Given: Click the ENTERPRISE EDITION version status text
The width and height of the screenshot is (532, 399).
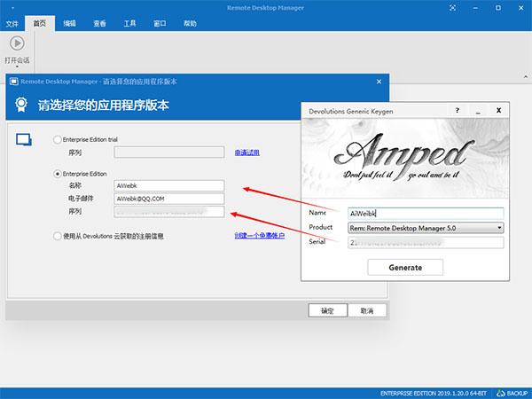Looking at the screenshot, I should click(434, 393).
